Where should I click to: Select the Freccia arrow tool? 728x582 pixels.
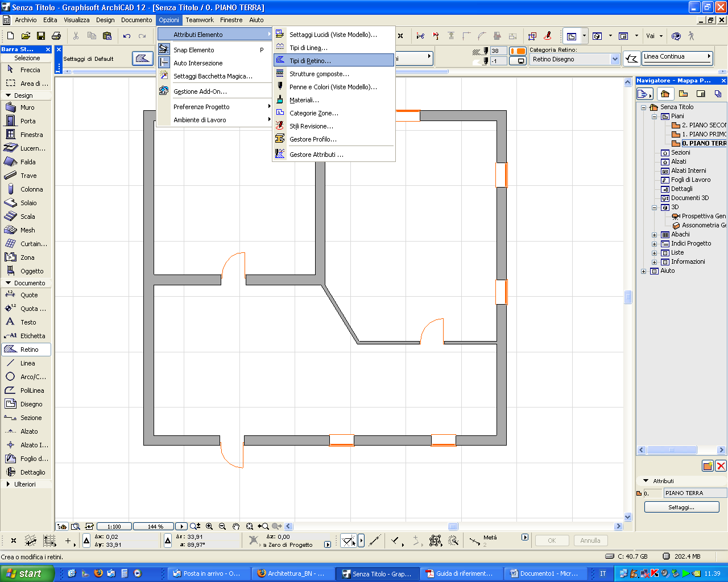pos(26,70)
